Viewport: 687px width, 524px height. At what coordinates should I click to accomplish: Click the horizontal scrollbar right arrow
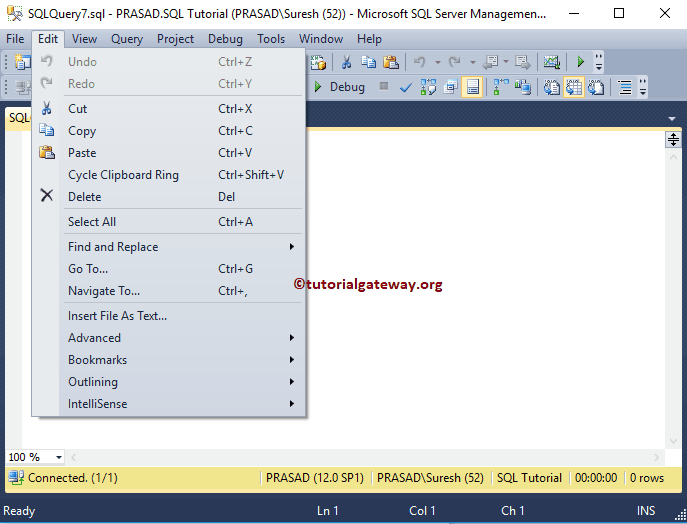(x=656, y=457)
